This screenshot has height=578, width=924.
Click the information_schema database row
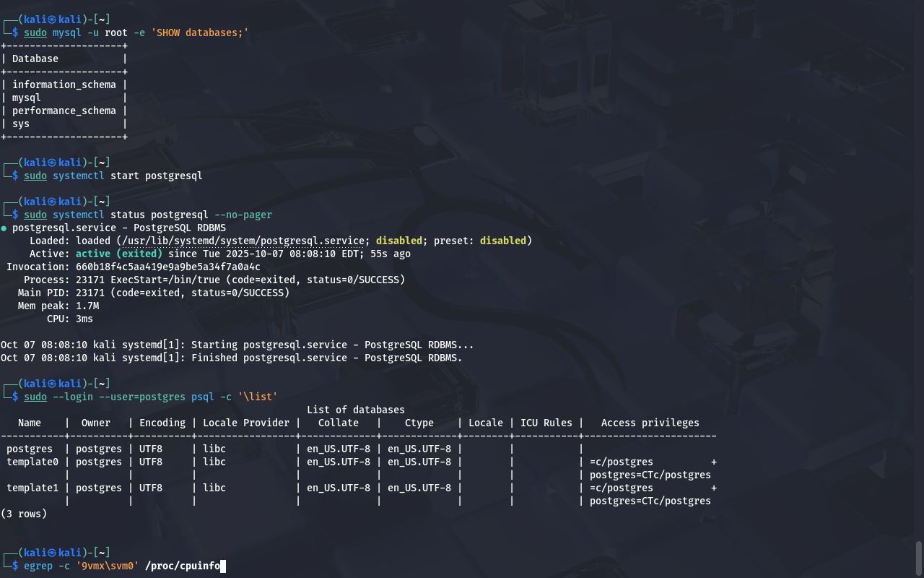[x=64, y=85]
